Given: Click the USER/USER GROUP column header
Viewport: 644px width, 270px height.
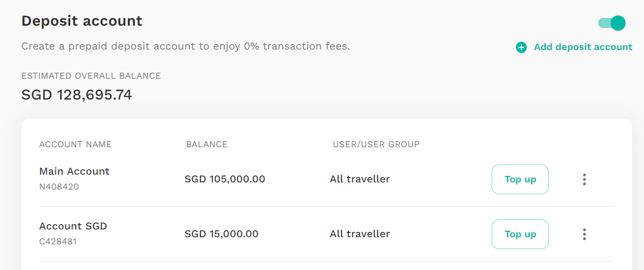Looking at the screenshot, I should point(376,144).
